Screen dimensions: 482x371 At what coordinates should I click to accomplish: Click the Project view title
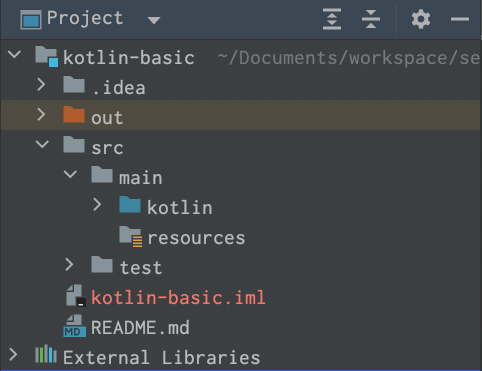[85, 18]
